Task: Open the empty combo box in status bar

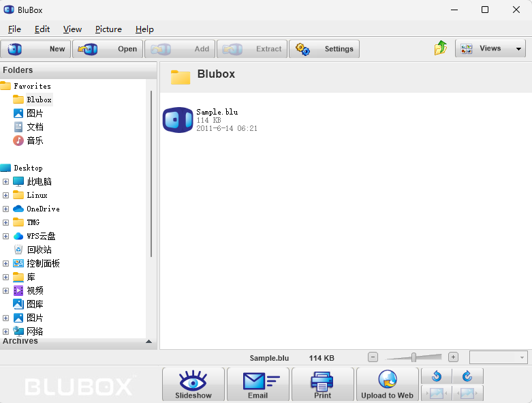Action: 499,357
